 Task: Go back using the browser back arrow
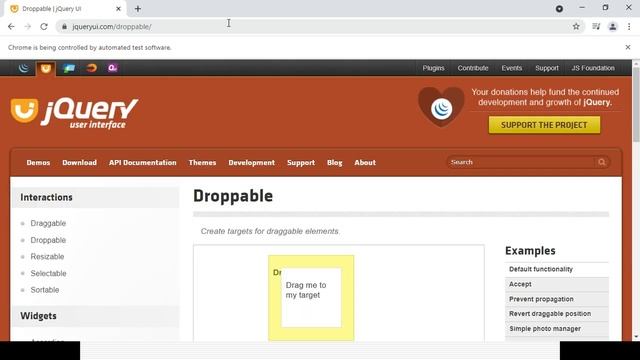pyautogui.click(x=11, y=27)
